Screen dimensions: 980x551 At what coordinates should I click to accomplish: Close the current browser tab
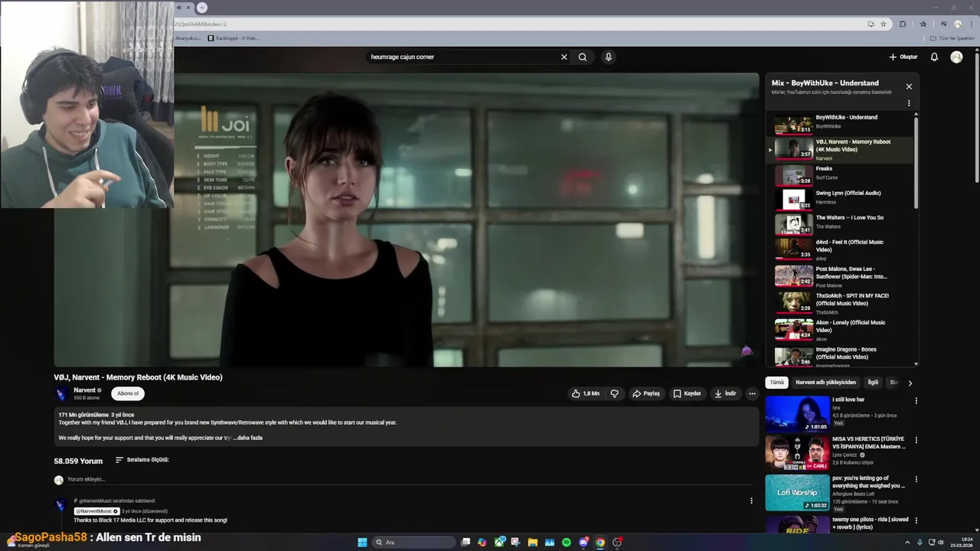[188, 8]
